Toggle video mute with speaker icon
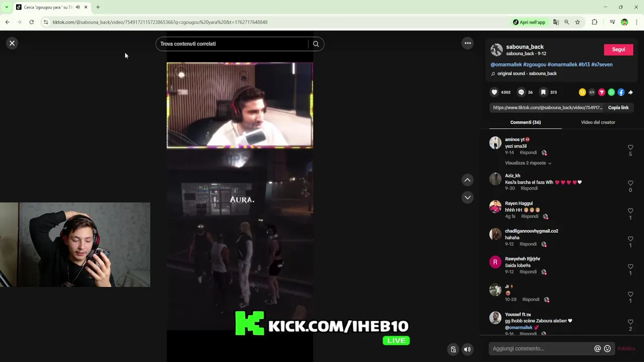Viewport: 644px width, 362px height. (x=467, y=349)
